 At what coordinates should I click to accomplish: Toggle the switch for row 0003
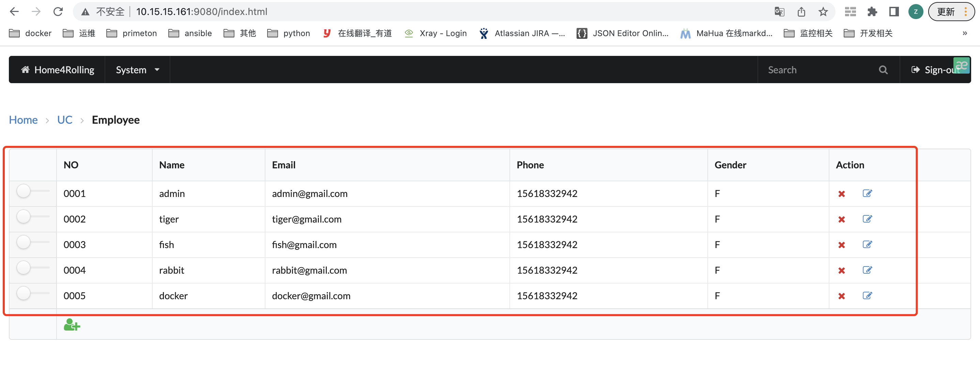pyautogui.click(x=32, y=242)
